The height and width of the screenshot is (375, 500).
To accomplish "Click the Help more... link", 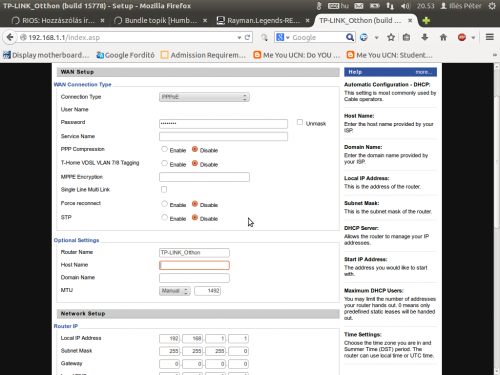I will click(423, 72).
